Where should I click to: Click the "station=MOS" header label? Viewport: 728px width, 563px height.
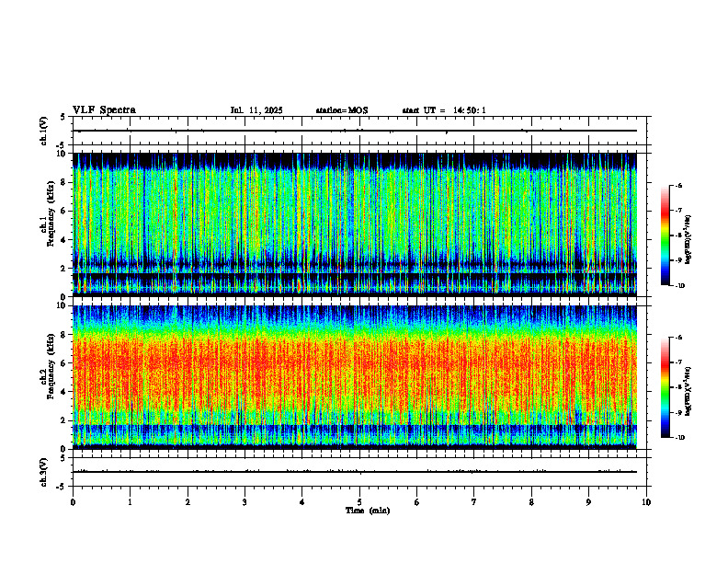point(342,110)
